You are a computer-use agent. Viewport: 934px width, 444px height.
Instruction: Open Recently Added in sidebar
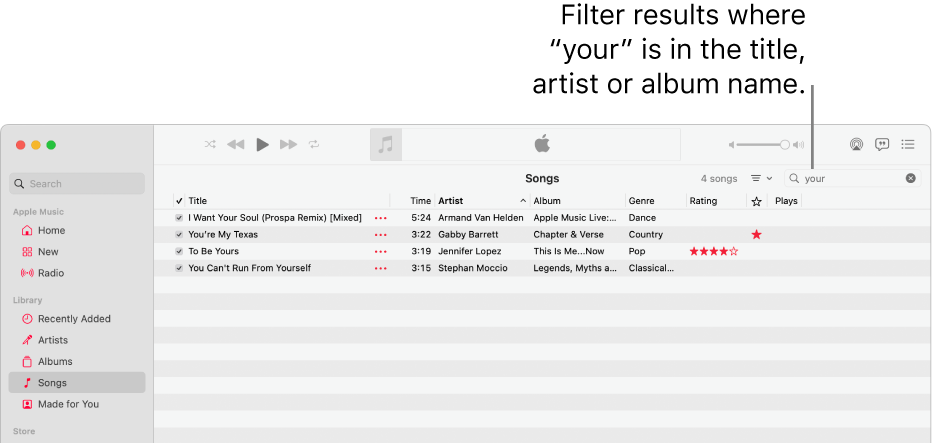74,319
